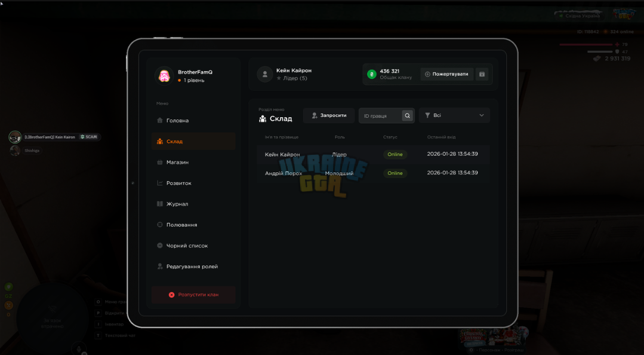Open the Головна menu section
Image resolution: width=644 pixels, height=355 pixels.
(193, 121)
